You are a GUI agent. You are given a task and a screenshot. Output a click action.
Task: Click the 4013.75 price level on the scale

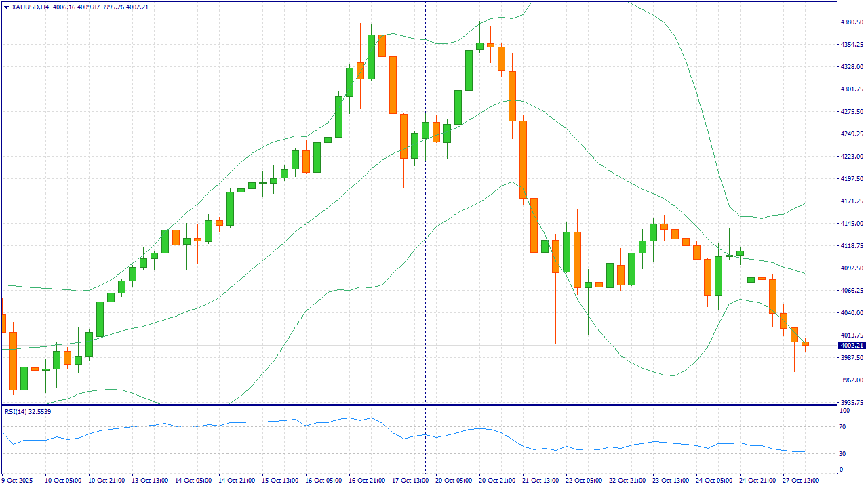[851, 335]
